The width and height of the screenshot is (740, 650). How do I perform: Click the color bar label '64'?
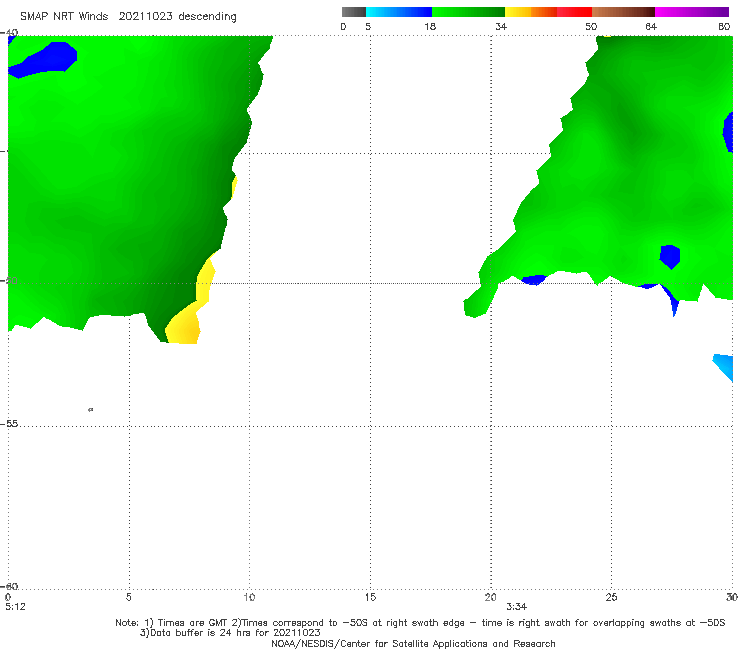coord(651,26)
